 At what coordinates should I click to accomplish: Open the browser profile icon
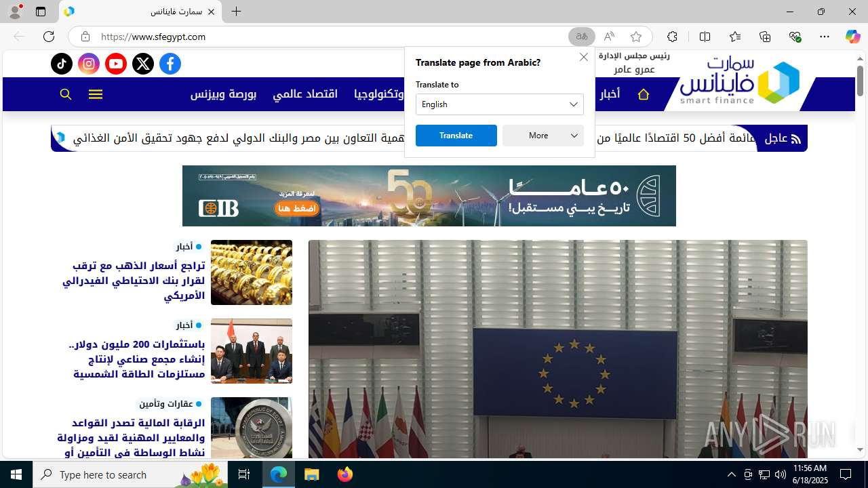coord(15,12)
